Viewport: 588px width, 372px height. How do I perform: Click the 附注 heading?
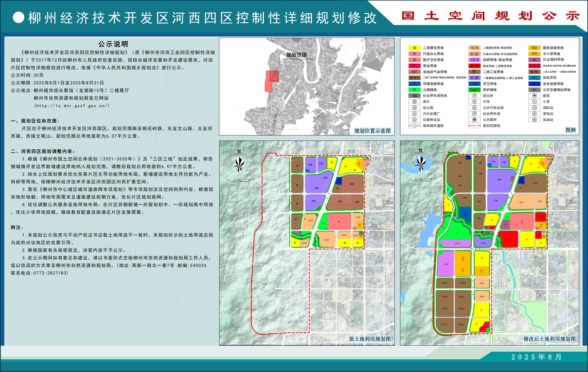tap(17, 227)
